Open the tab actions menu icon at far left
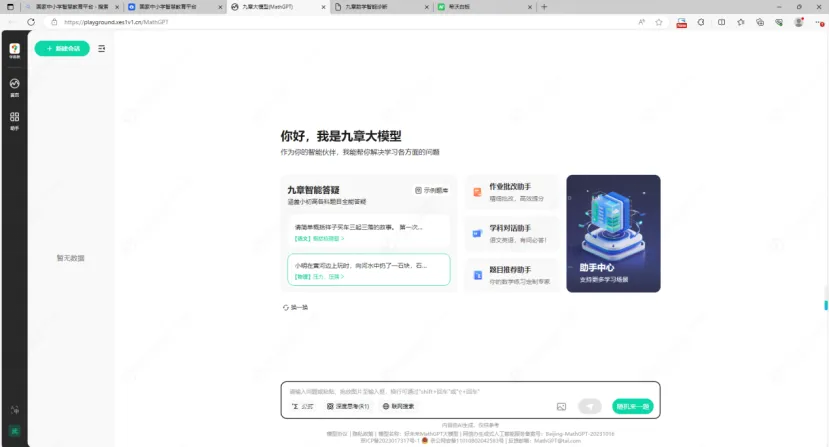 10,7
